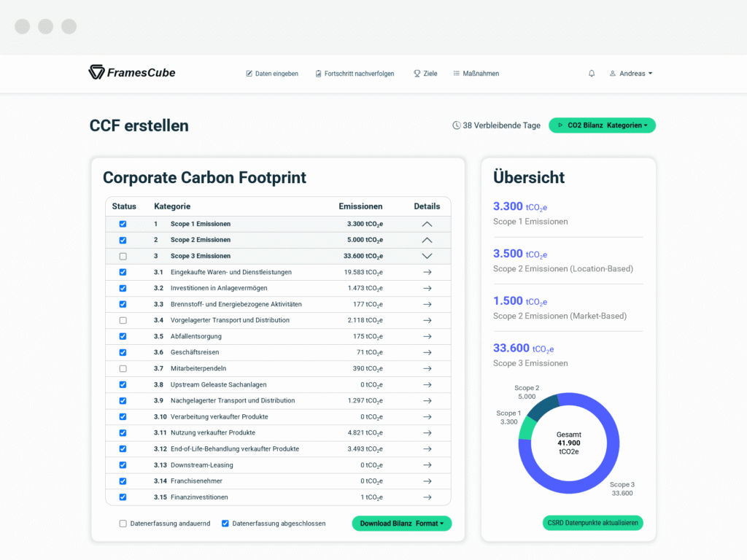Click the Scope 1 green segment of donut chart

coord(527,429)
